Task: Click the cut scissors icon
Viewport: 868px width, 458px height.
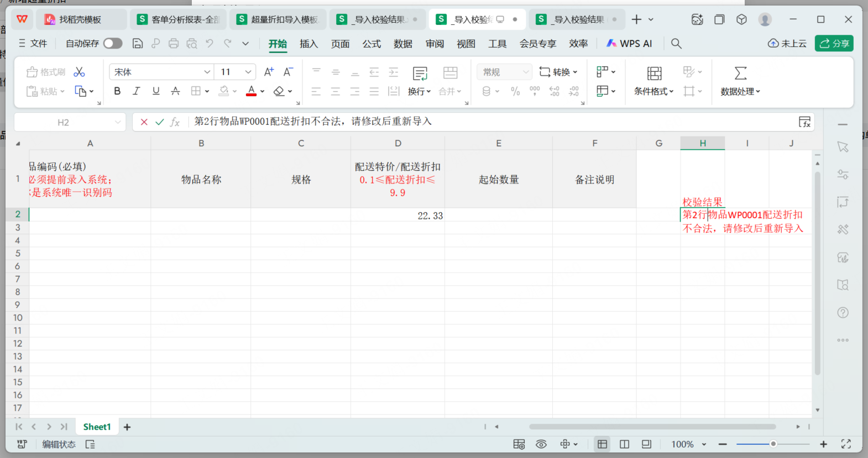Action: 79,72
